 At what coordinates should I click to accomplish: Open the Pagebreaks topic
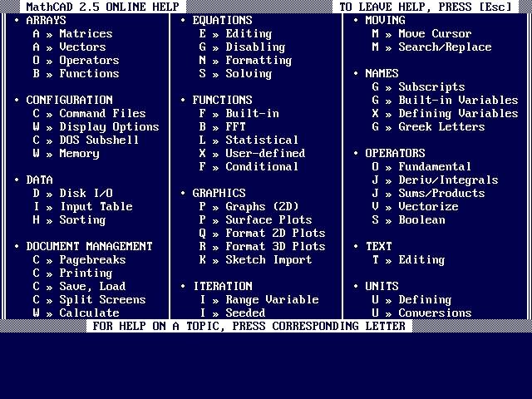tap(92, 259)
